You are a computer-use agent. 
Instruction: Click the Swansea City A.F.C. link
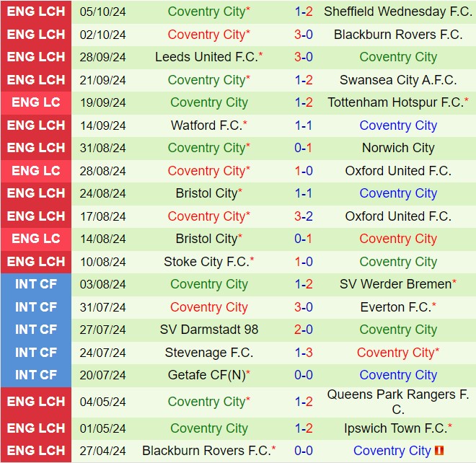[398, 80]
